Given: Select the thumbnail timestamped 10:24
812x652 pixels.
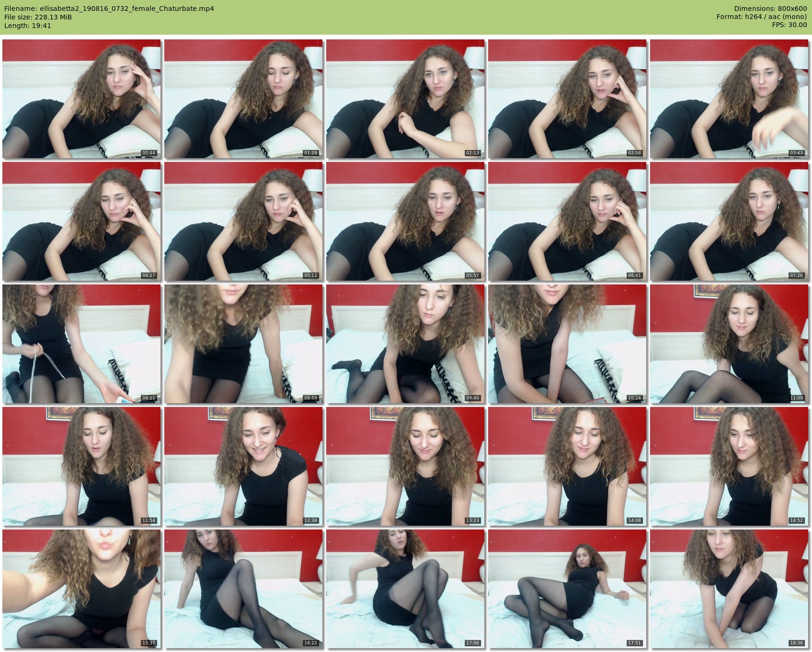Looking at the screenshot, I should tap(567, 344).
